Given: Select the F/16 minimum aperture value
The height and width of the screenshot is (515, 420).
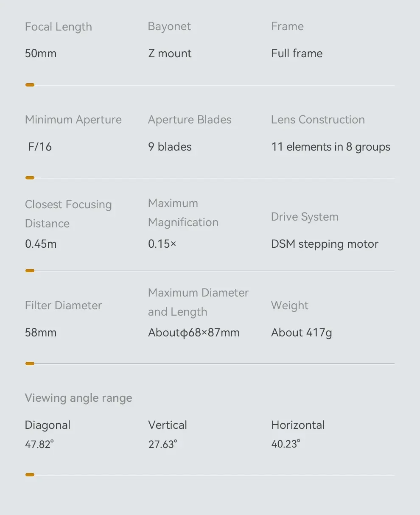Looking at the screenshot, I should pos(40,147).
